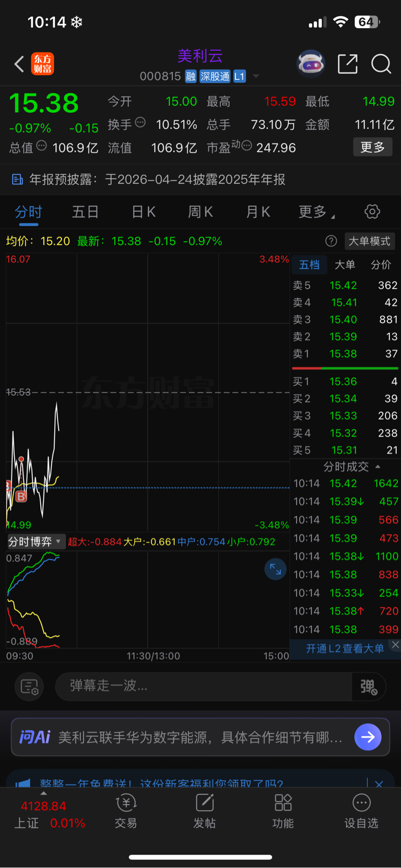
Task: Tap the 总值 info circle icon
Action: [42, 146]
